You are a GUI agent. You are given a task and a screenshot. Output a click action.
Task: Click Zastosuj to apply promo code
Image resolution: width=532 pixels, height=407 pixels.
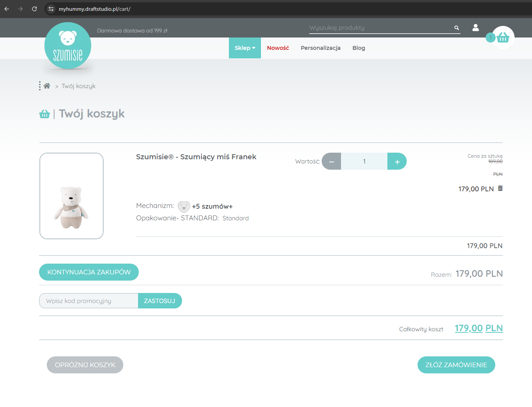pyautogui.click(x=159, y=301)
